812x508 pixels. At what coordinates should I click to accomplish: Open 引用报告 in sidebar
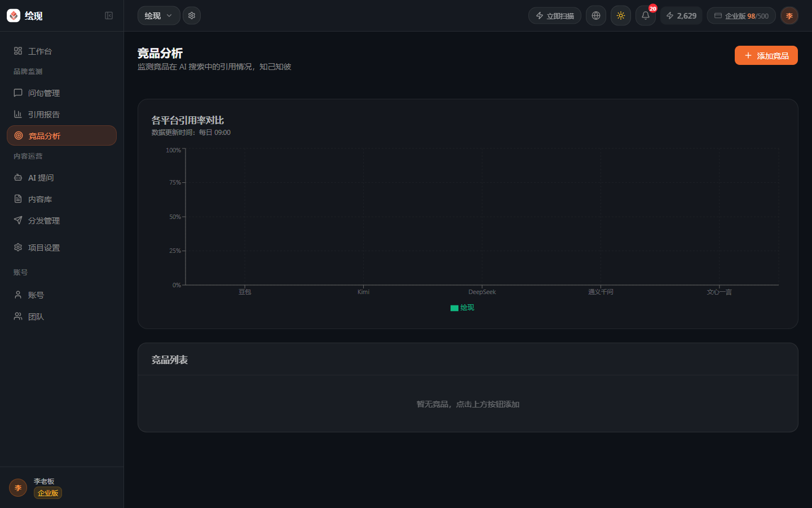point(61,115)
